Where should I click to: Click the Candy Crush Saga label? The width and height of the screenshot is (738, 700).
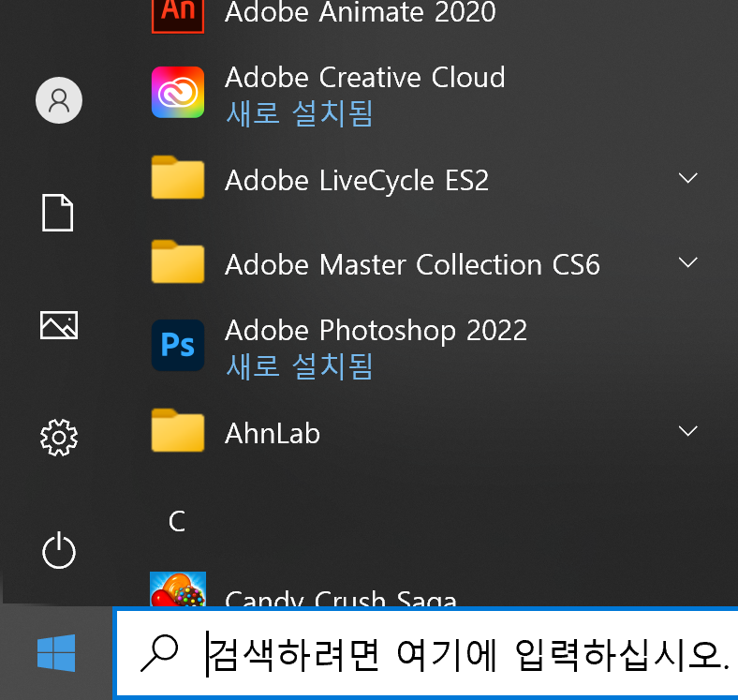[341, 597]
